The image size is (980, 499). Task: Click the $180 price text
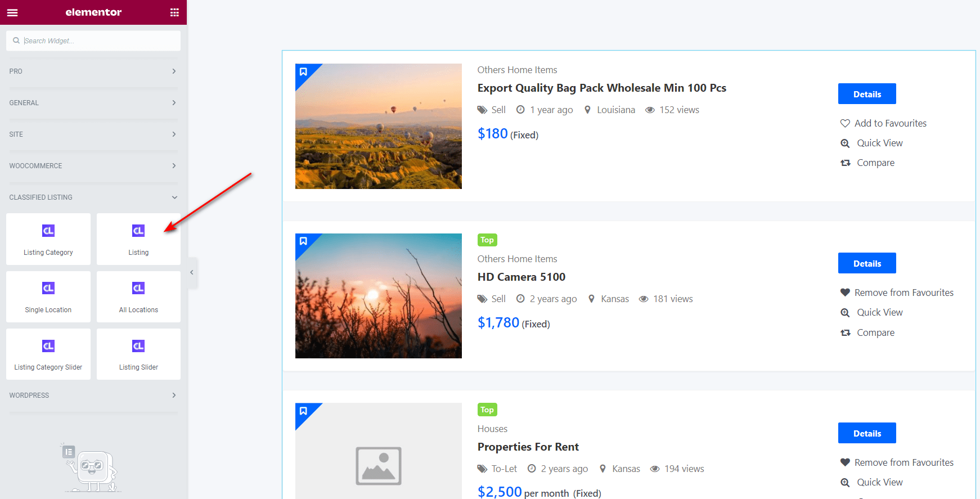(x=493, y=134)
